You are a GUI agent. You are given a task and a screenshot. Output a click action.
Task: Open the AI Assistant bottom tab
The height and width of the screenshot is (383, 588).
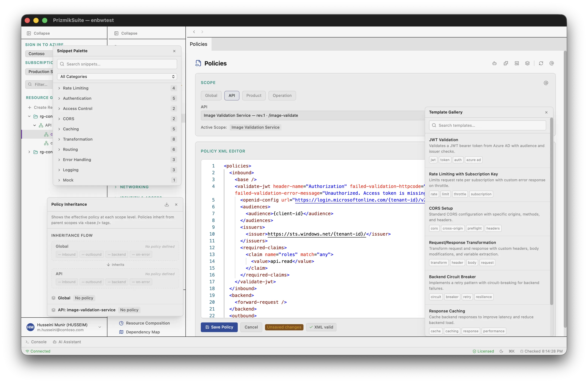[x=67, y=342]
